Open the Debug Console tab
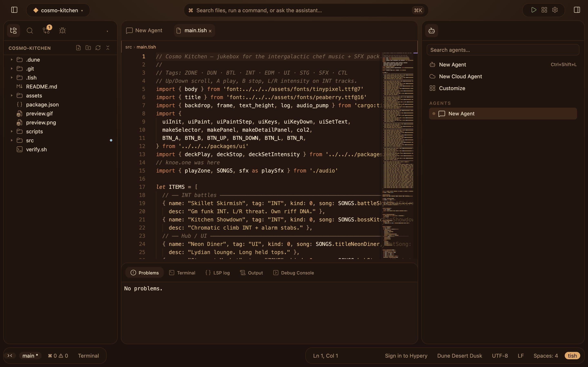 tap(294, 273)
